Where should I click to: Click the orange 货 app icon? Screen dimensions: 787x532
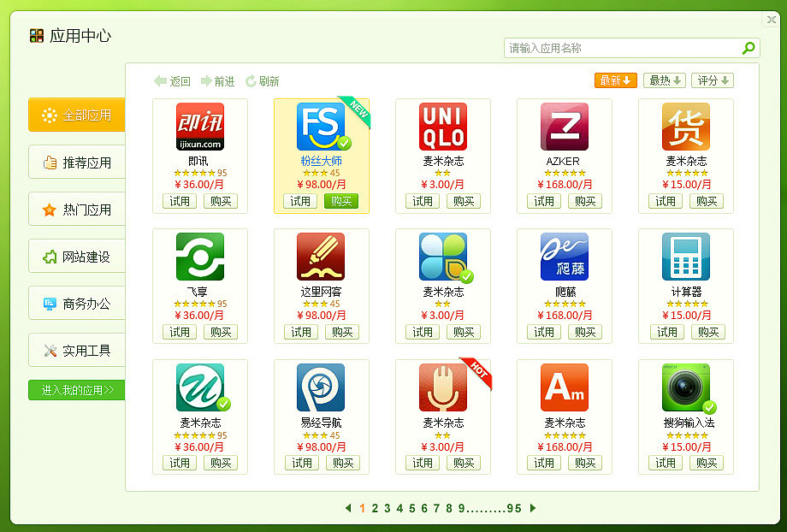tap(685, 127)
